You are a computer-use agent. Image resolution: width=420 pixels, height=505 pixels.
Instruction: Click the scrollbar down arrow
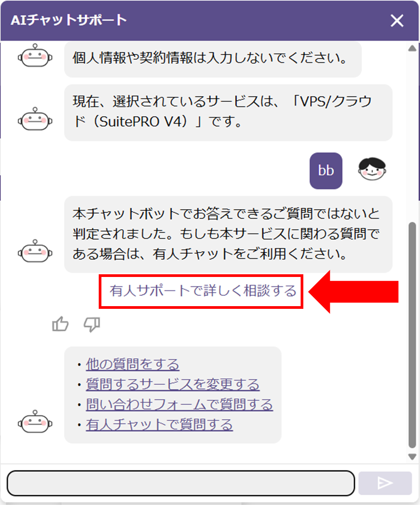[x=412, y=457]
